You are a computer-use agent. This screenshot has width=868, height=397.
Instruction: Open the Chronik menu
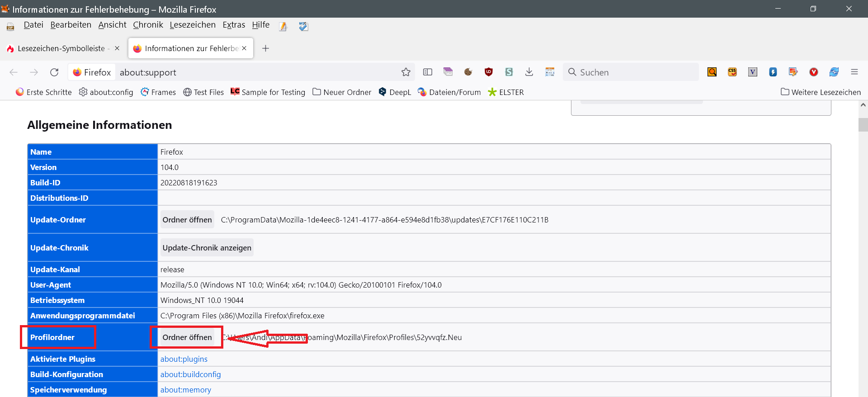[x=148, y=25]
